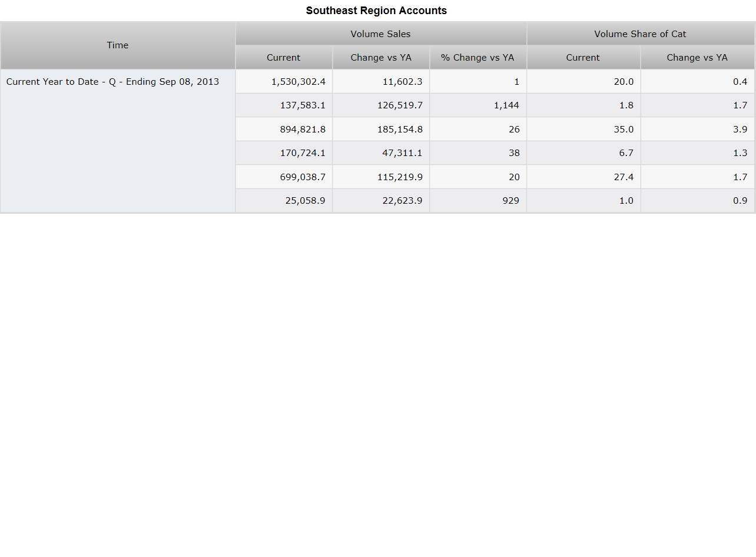Viewport: 756px width, 557px height.
Task: Click cell showing 137,583.1
Action: 284,105
